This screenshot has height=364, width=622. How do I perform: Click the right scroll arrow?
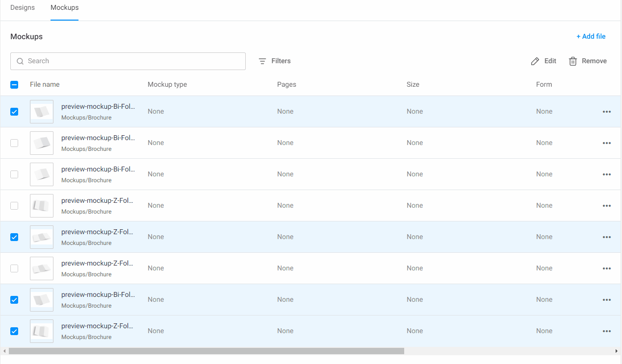(618, 351)
